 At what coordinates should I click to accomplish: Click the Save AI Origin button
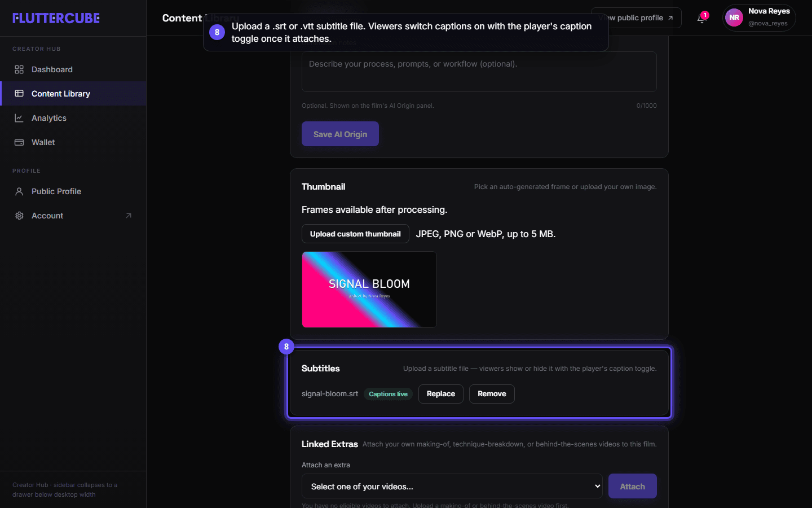(x=340, y=134)
